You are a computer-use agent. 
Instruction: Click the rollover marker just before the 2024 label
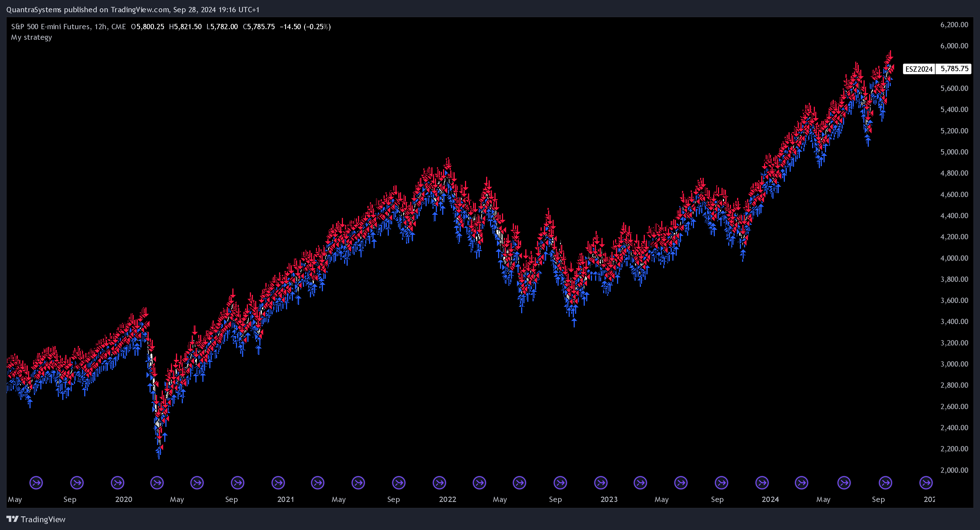pos(762,483)
